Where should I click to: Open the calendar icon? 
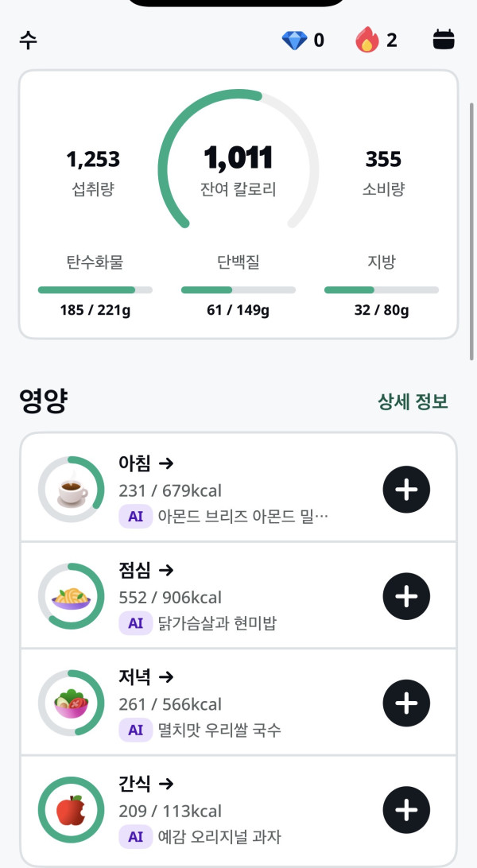click(x=444, y=40)
